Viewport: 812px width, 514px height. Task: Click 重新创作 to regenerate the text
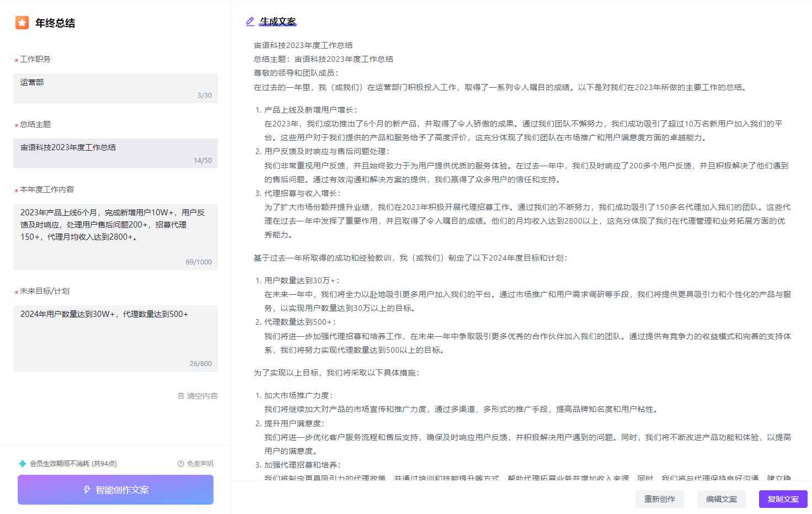(x=660, y=499)
